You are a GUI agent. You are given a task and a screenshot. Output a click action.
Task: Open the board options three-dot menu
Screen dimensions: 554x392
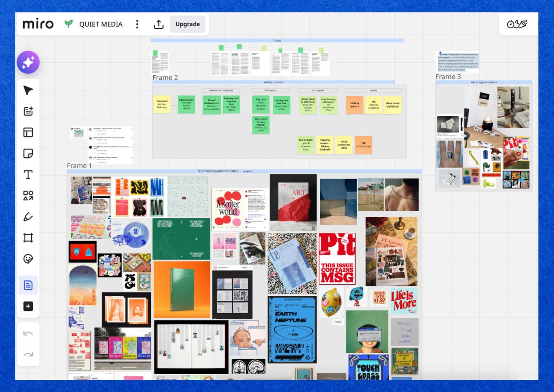137,24
